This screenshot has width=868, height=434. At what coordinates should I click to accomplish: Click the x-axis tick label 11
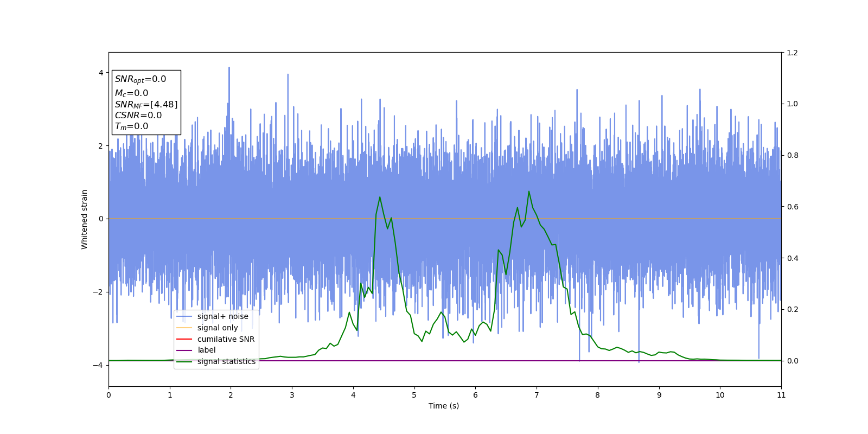tap(781, 395)
